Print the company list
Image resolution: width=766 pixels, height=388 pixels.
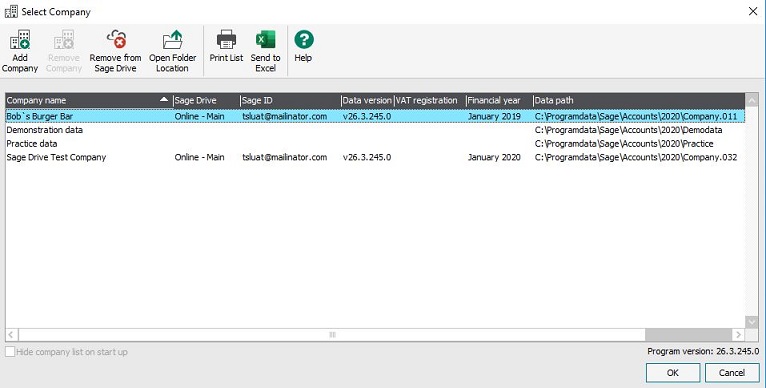[226, 46]
